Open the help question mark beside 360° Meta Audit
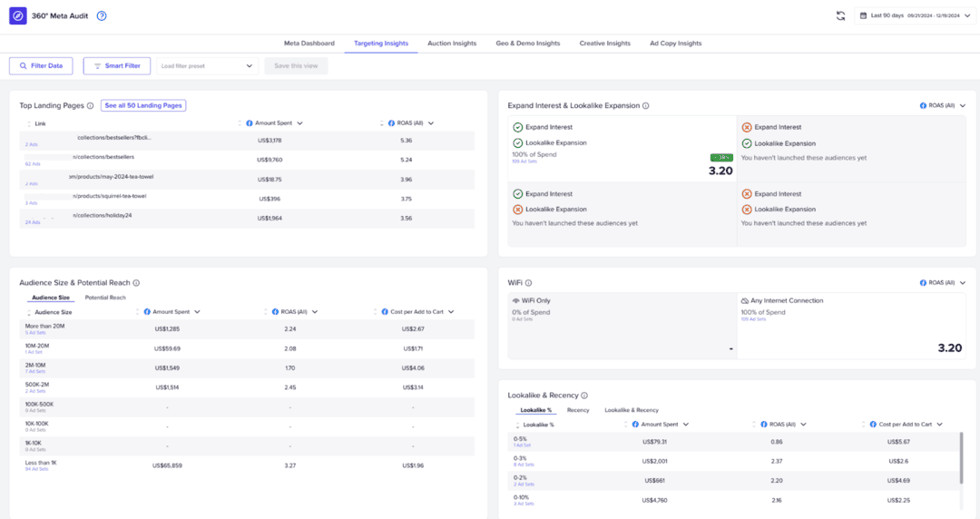The image size is (980, 519). [102, 16]
